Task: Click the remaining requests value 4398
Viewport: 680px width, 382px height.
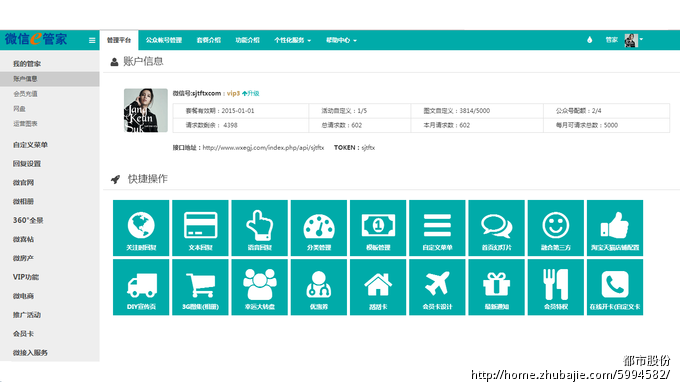Action: [x=230, y=125]
